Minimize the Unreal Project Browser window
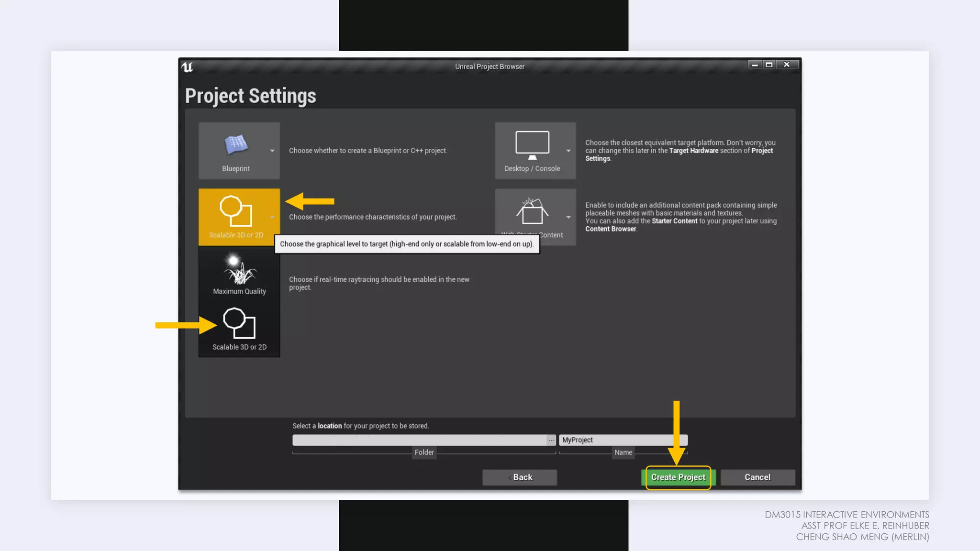 click(x=755, y=65)
